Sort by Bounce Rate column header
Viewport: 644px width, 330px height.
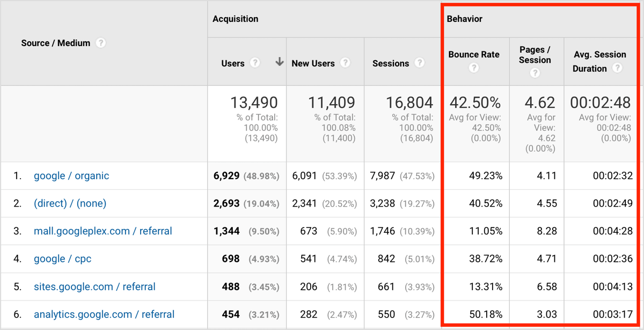pos(474,54)
